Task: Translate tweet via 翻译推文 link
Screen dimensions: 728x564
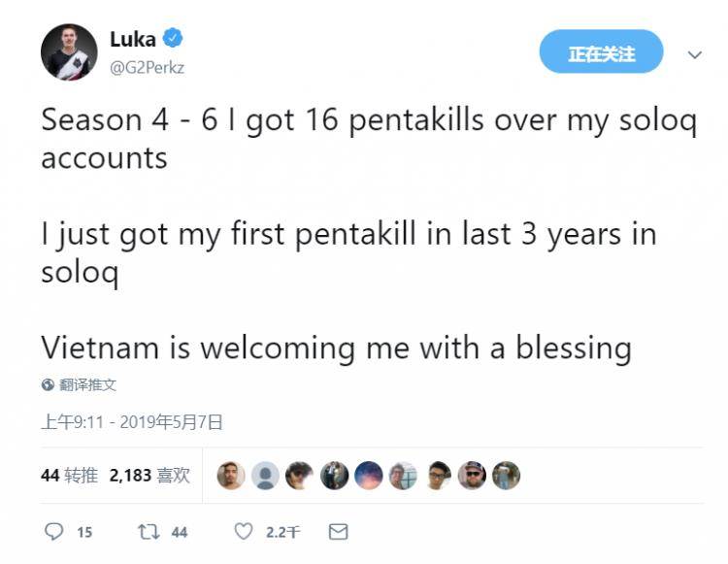Action: [x=87, y=384]
